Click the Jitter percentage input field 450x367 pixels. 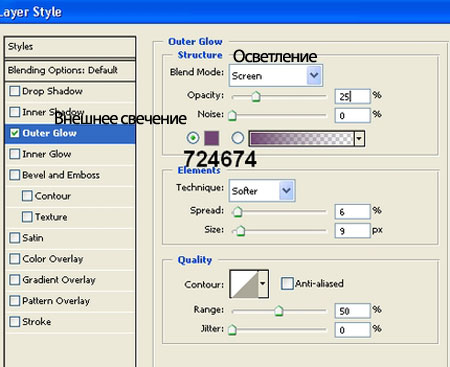pyautogui.click(x=353, y=330)
